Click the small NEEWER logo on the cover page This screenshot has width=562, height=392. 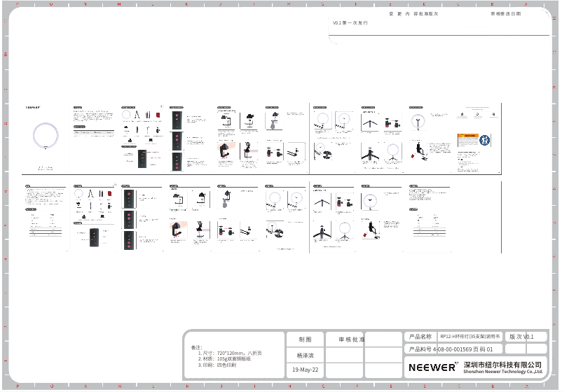33,109
